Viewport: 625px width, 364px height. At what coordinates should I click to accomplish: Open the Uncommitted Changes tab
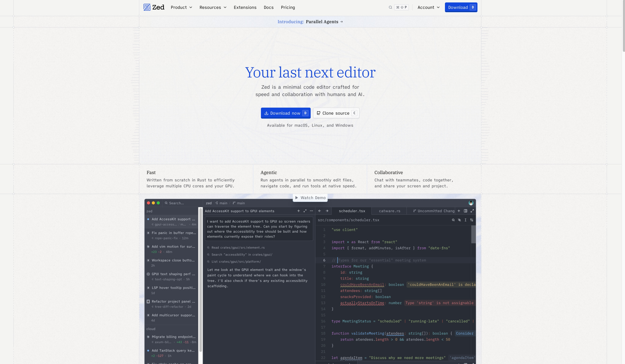[x=434, y=211]
